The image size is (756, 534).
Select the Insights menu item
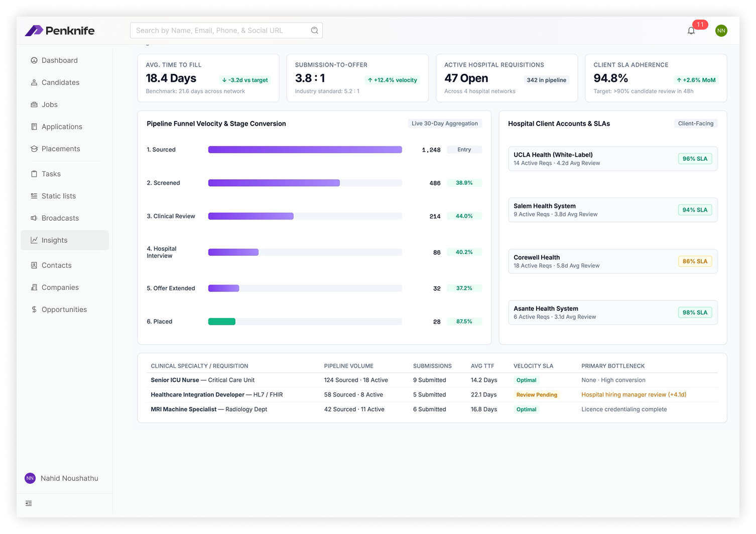coord(65,240)
